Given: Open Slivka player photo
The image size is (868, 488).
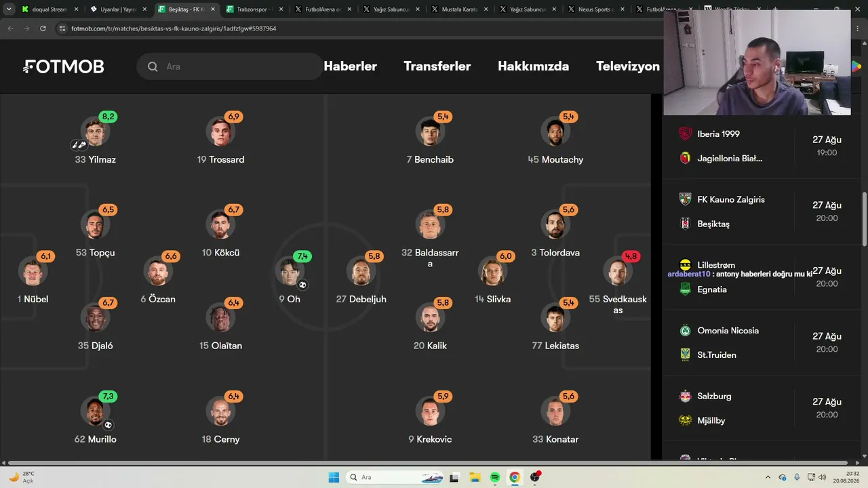Looking at the screenshot, I should pos(493,271).
